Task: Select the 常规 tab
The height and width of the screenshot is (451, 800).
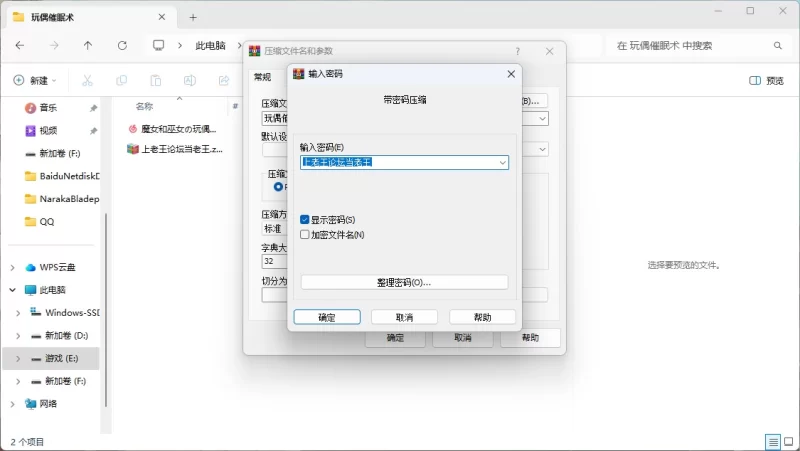Action: [x=263, y=77]
